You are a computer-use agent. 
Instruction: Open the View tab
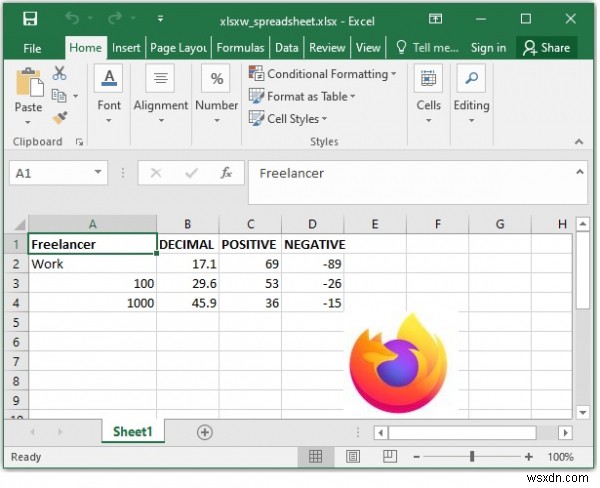pyautogui.click(x=368, y=48)
